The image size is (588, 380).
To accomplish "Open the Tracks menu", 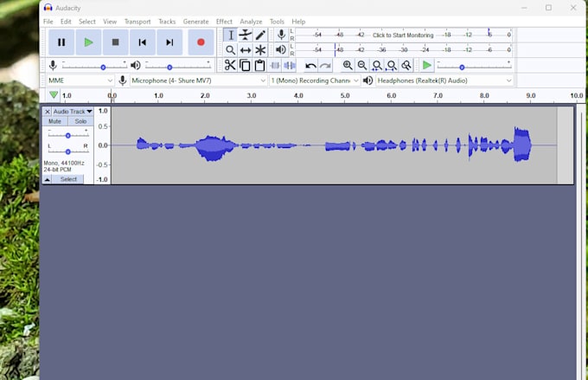I will tap(167, 22).
